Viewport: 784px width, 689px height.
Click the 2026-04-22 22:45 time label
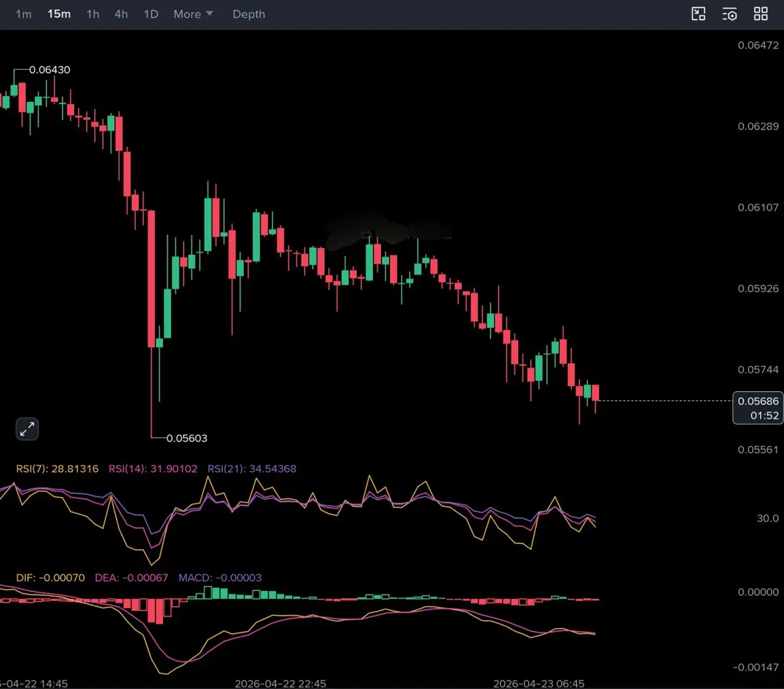tap(280, 683)
